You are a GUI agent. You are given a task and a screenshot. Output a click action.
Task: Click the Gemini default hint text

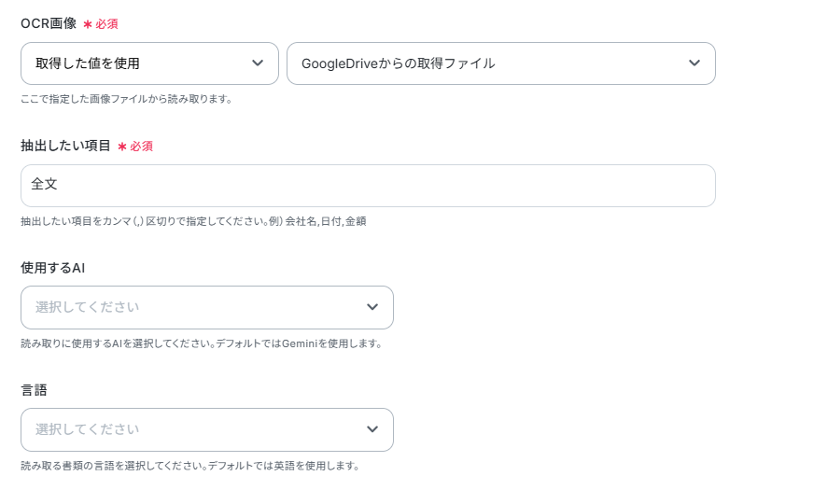[x=201, y=343]
